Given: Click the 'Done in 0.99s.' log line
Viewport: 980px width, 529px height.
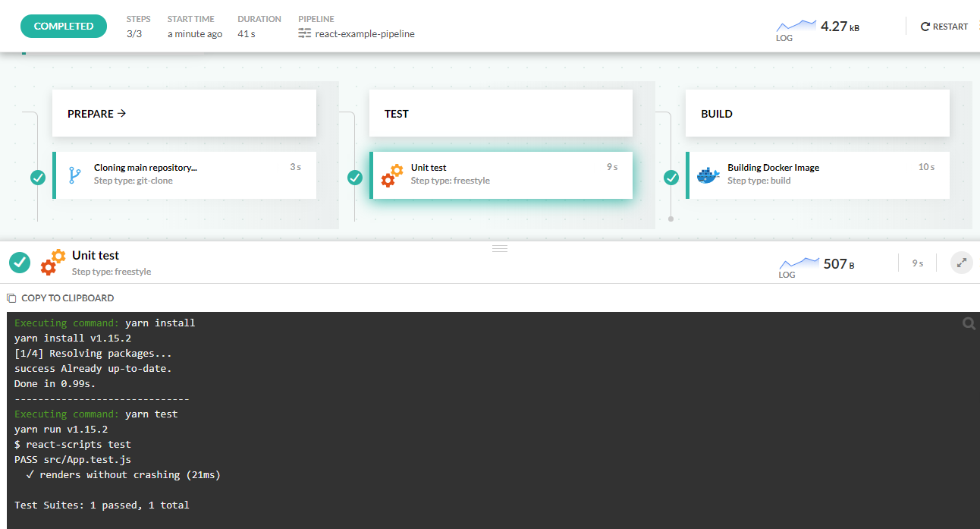Looking at the screenshot, I should (55, 383).
